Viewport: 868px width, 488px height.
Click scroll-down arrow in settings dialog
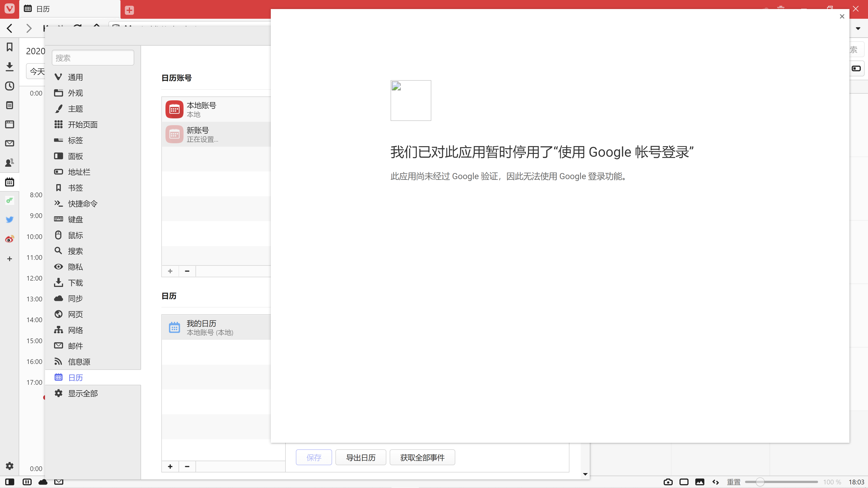coord(585,474)
